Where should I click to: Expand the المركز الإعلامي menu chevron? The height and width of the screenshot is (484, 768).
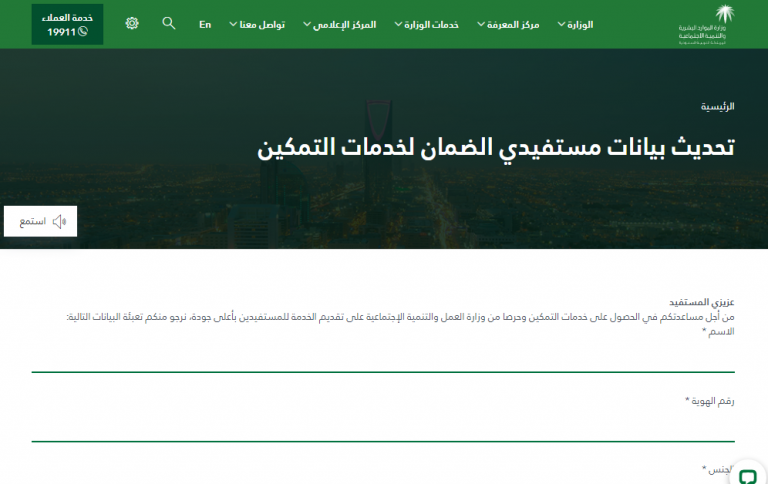tap(307, 24)
